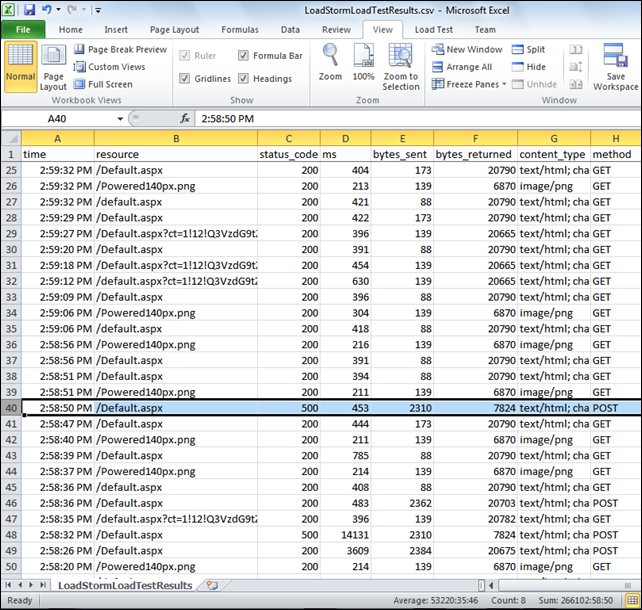
Task: Go to first sheet tab arrow
Action: 8,585
